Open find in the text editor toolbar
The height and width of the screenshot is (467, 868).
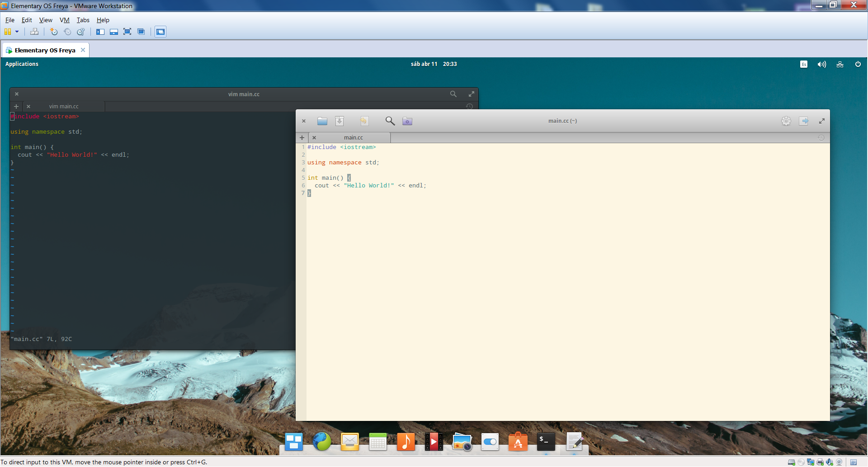[390, 121]
